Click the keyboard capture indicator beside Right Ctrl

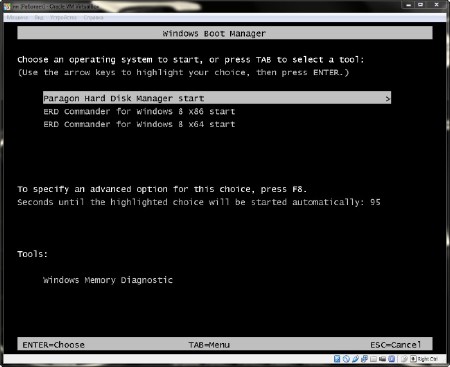(x=413, y=359)
